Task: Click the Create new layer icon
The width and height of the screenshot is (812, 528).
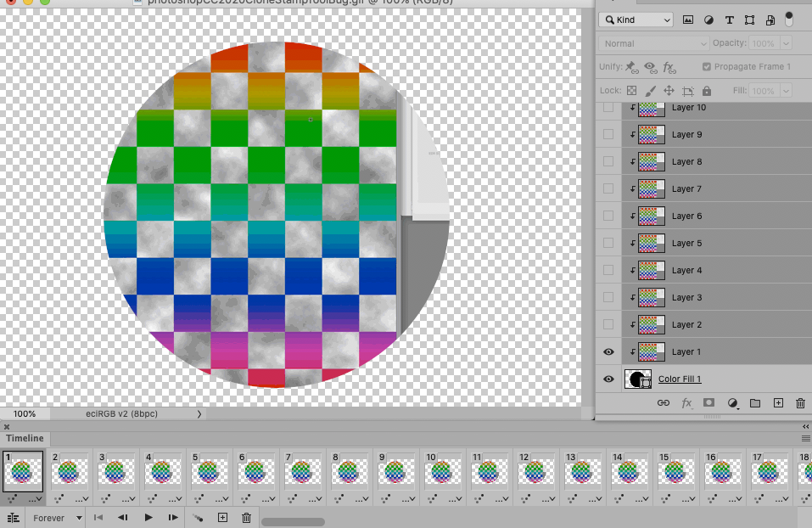Action: click(x=778, y=403)
